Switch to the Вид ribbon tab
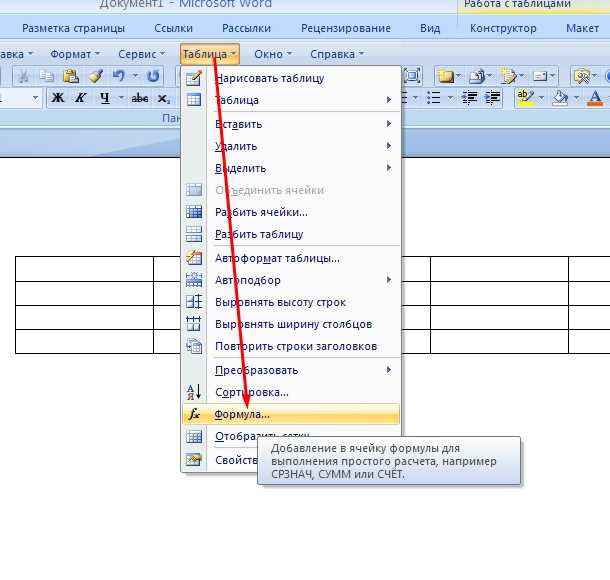 point(430,28)
